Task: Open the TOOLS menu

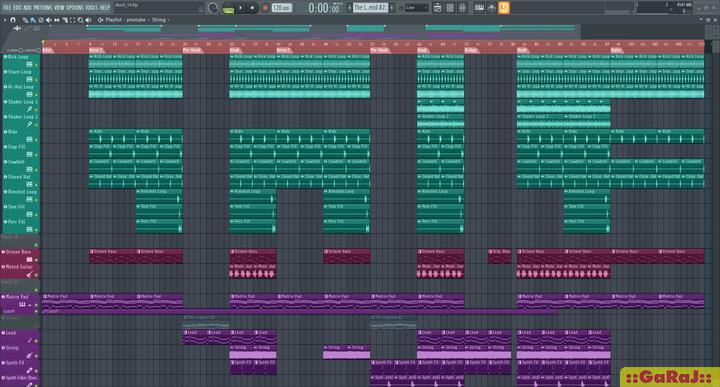Action: point(92,8)
